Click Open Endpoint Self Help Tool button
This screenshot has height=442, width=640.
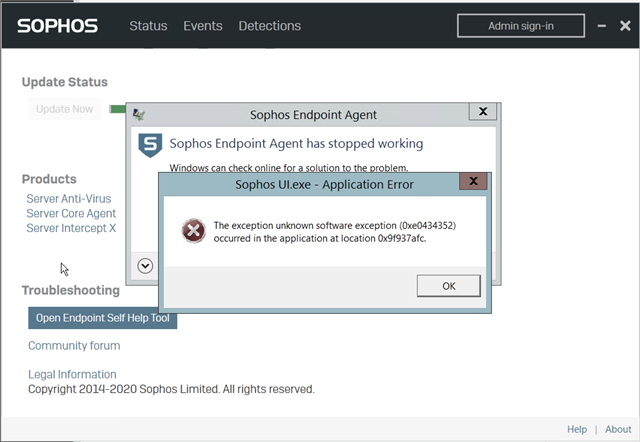[102, 318]
